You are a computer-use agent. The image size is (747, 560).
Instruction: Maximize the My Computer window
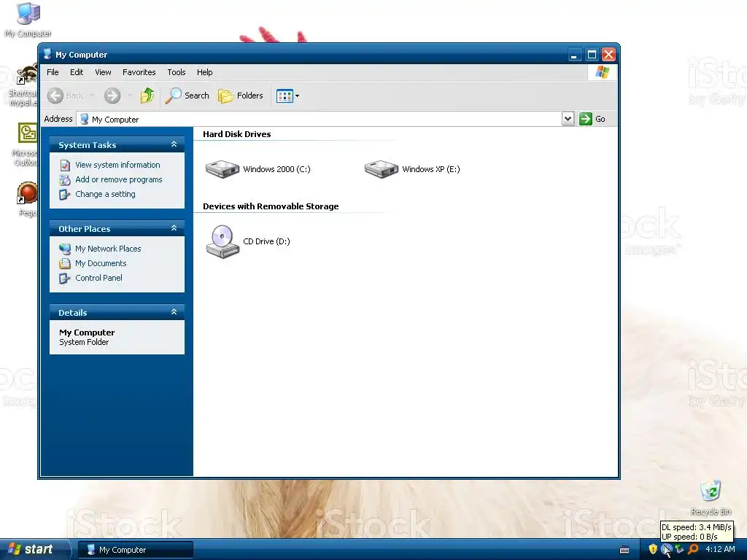point(592,55)
